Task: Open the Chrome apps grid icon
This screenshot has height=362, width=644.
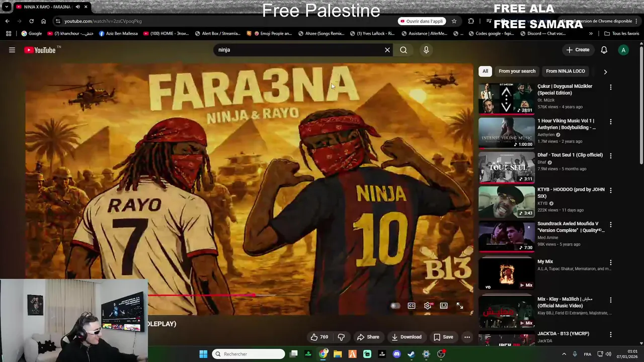Action: 9,34
